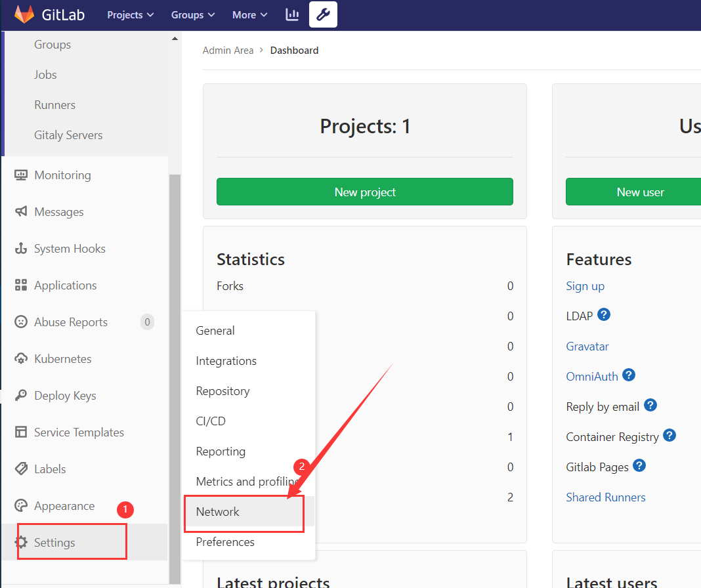The height and width of the screenshot is (588, 701).
Task: Click the Statistics heading
Action: (x=250, y=259)
